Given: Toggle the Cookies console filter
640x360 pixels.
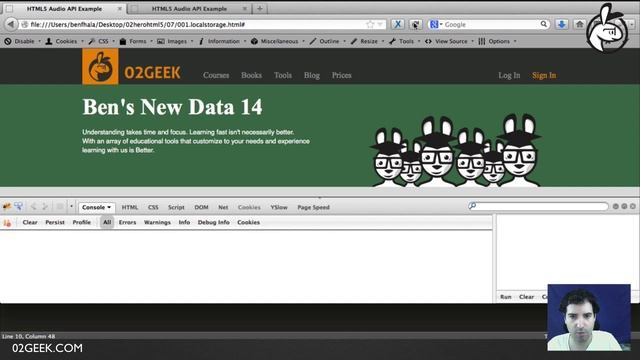Looking at the screenshot, I should pos(249,222).
